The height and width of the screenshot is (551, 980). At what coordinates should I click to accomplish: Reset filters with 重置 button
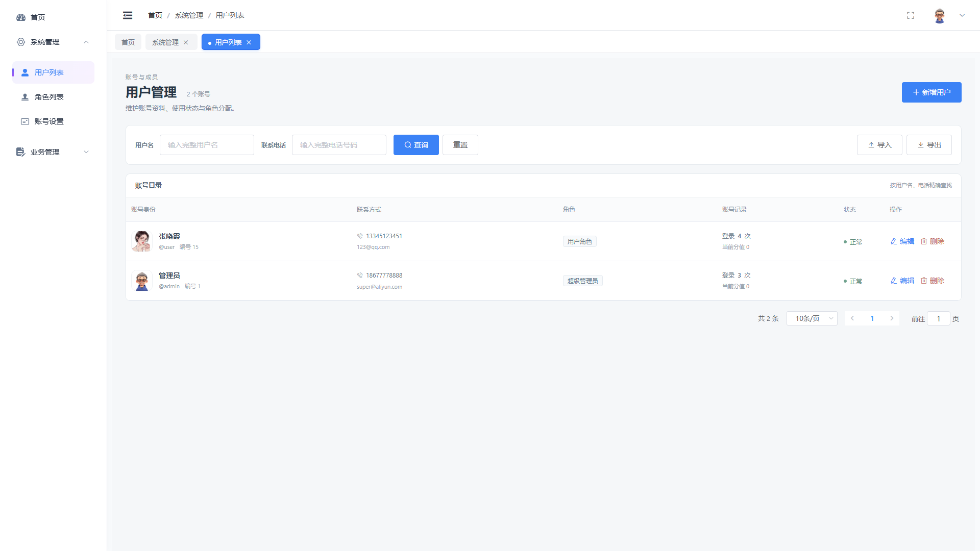(460, 145)
